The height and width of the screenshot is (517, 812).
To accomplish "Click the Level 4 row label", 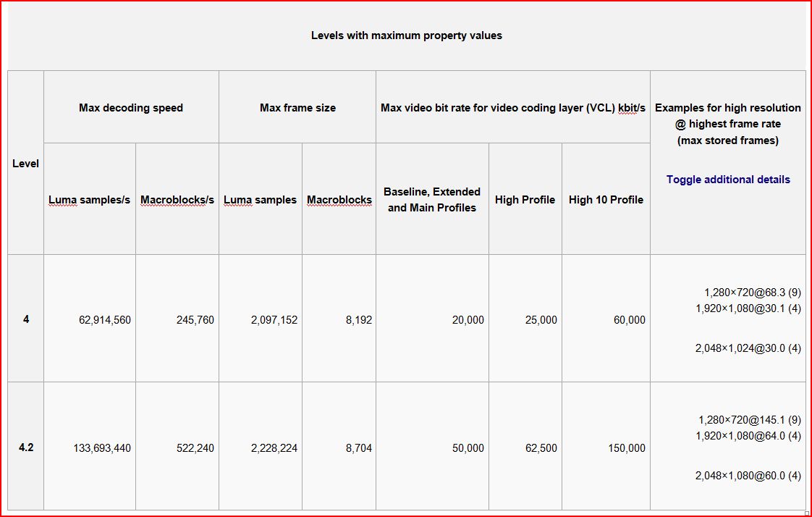I will [x=26, y=319].
